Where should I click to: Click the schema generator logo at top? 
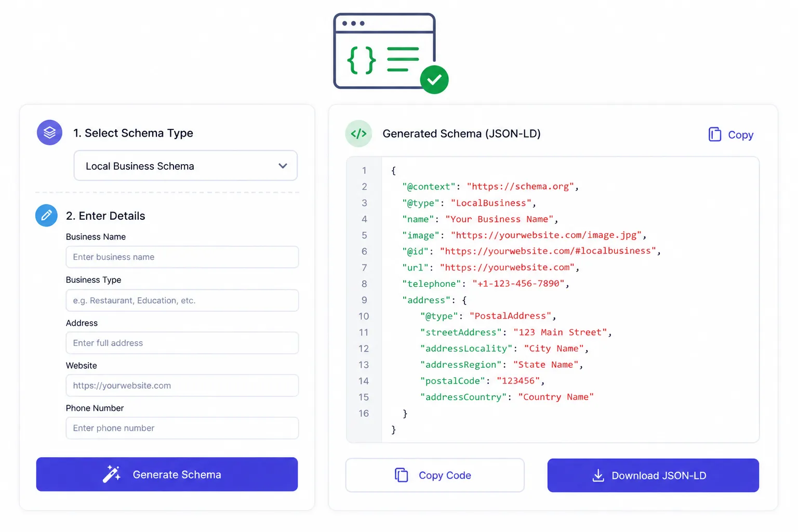(391, 53)
